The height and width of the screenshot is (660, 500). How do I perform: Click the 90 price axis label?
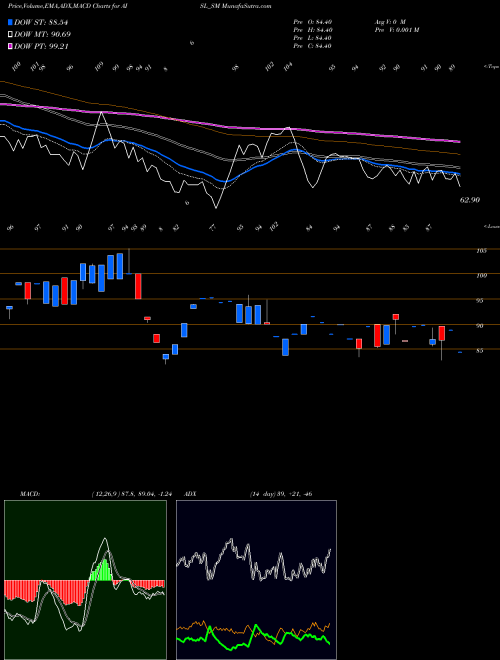click(x=481, y=326)
